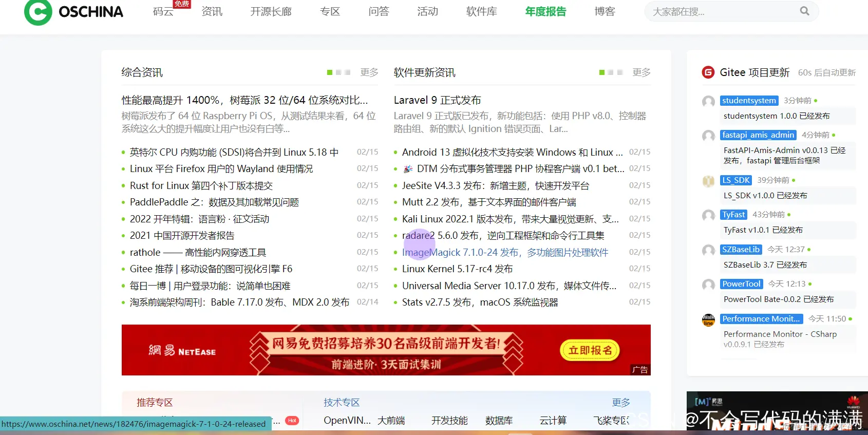
Task: Open studentsystem project tag
Action: (749, 101)
